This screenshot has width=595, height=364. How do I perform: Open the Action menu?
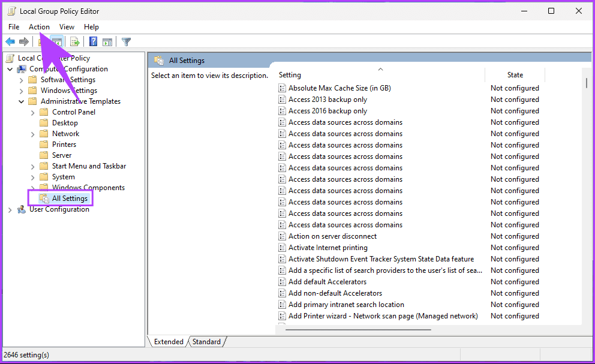(x=39, y=26)
